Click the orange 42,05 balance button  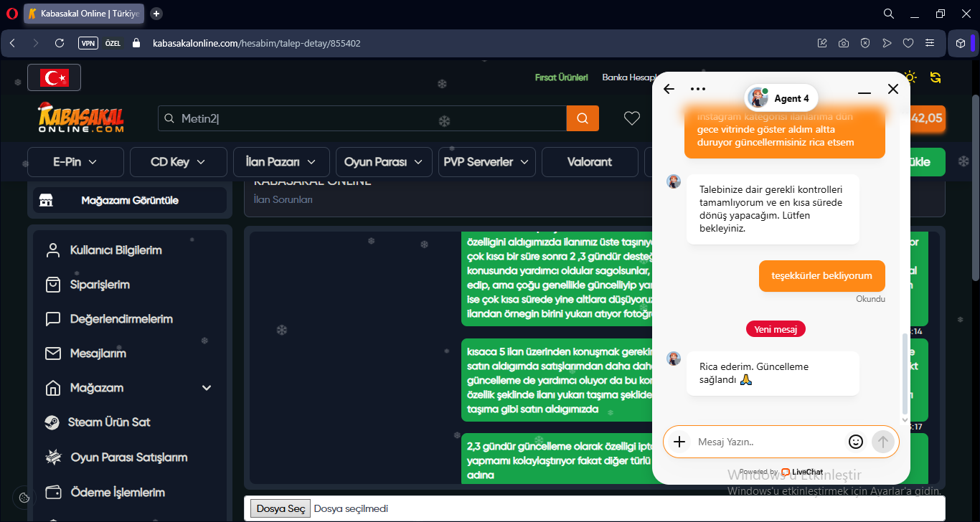(x=926, y=119)
